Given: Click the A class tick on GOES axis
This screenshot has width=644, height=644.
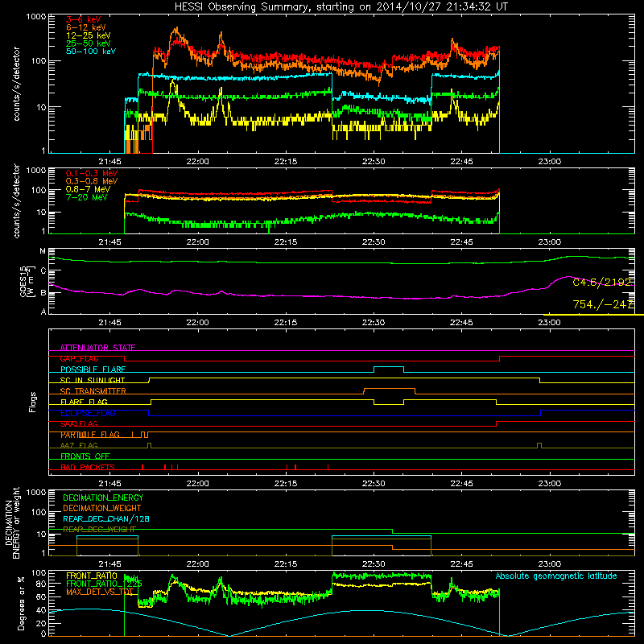Looking at the screenshot, I should (x=43, y=312).
